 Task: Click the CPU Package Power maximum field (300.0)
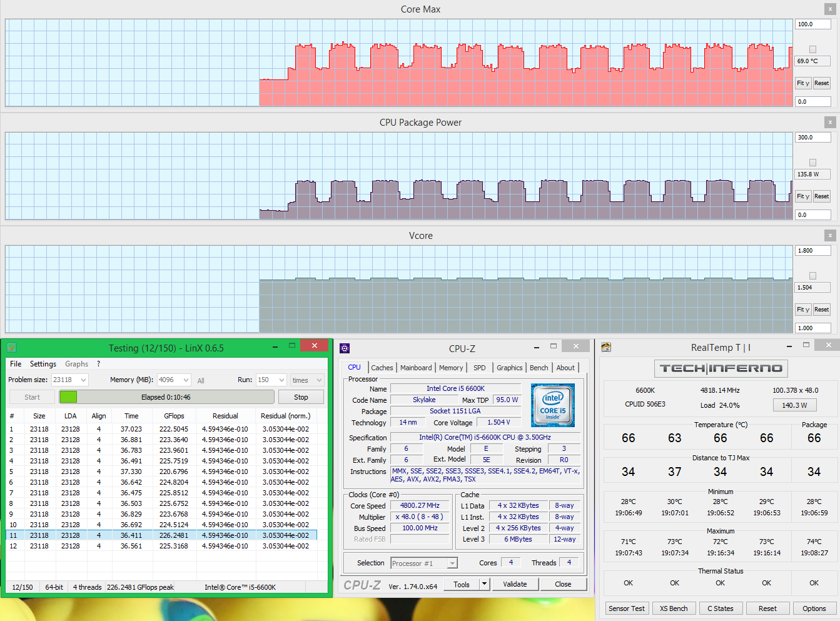pos(812,138)
